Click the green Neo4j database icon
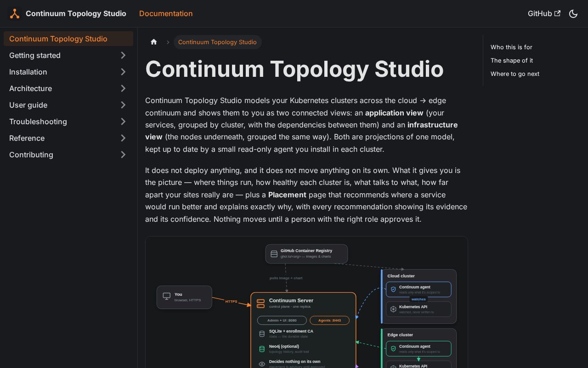The image size is (588, 368). pos(262,349)
